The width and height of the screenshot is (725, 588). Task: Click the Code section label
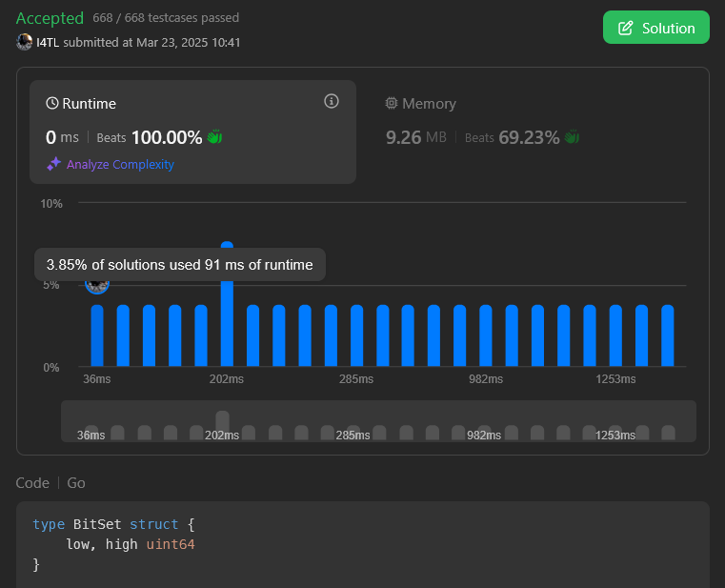(x=32, y=483)
